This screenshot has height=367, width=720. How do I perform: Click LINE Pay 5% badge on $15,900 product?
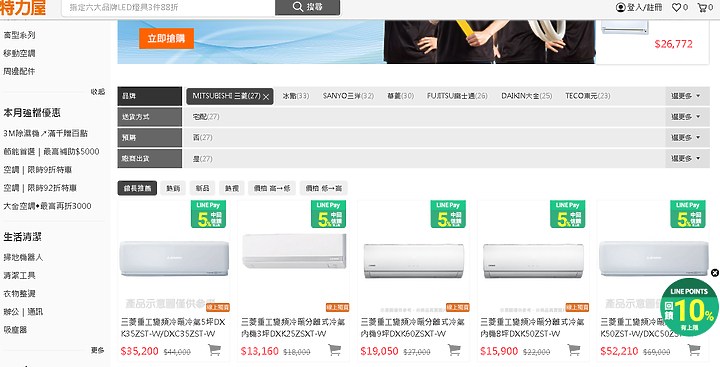[568, 214]
